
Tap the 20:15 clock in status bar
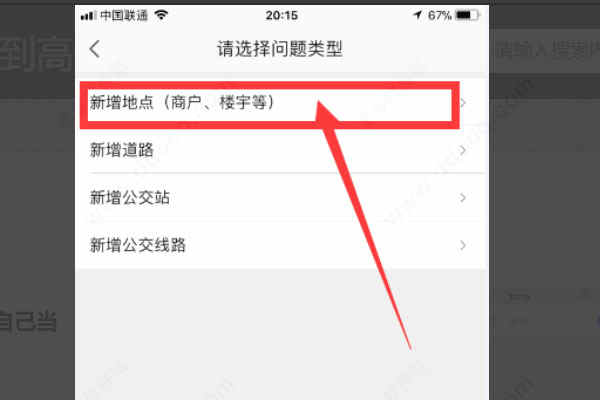(x=282, y=15)
